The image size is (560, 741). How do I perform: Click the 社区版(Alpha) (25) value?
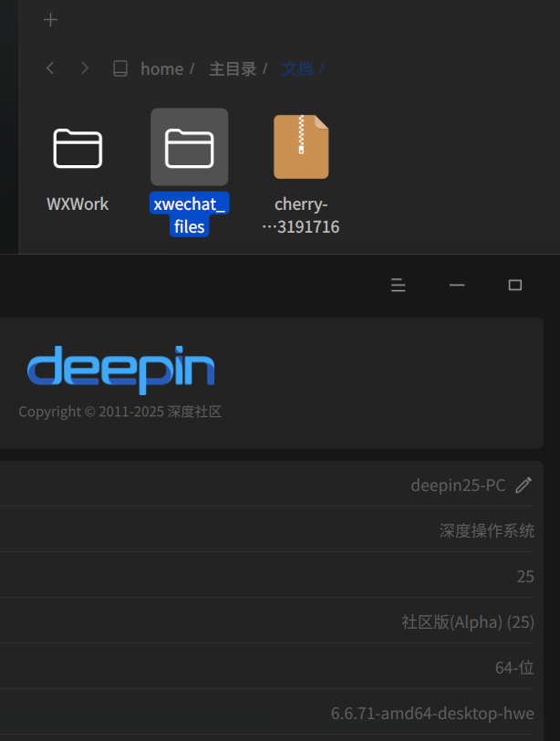pos(468,622)
